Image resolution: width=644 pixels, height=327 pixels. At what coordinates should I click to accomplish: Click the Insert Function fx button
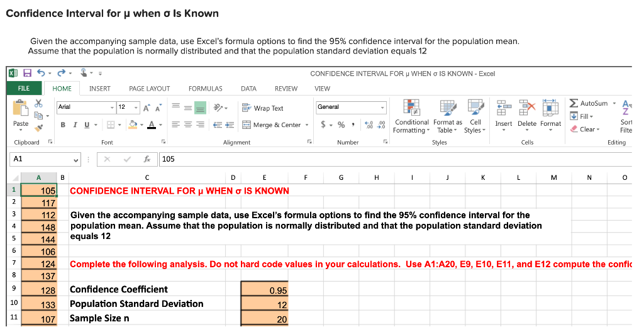point(147,159)
